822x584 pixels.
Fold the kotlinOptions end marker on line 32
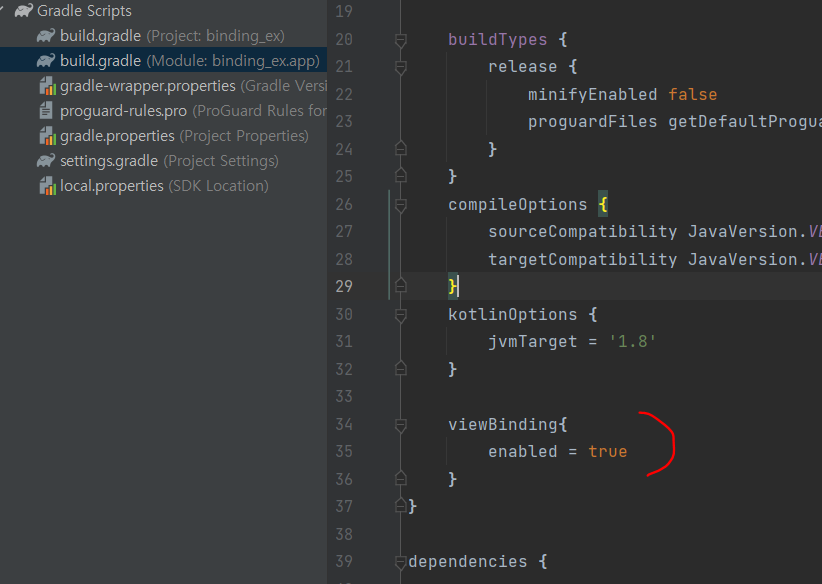(401, 369)
